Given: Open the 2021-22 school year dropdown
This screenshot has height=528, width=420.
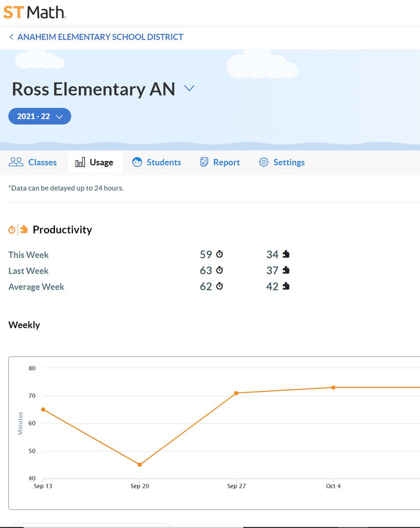Looking at the screenshot, I should pos(40,116).
